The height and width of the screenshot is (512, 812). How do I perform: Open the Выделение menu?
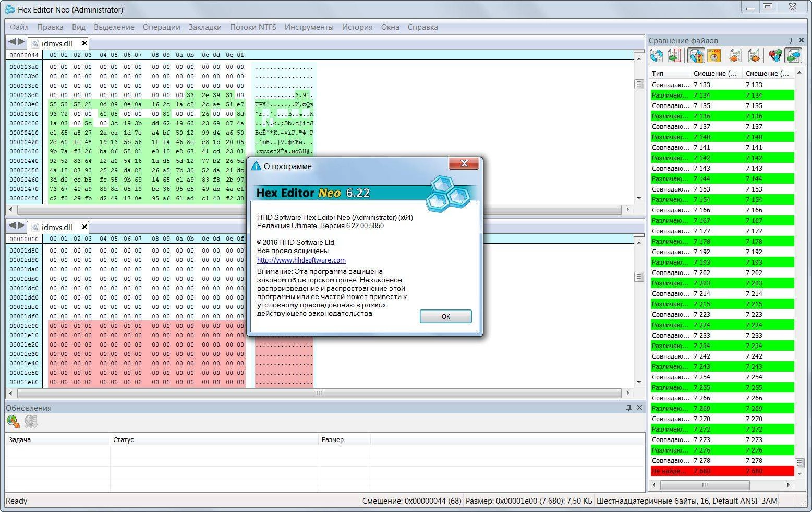(x=114, y=27)
